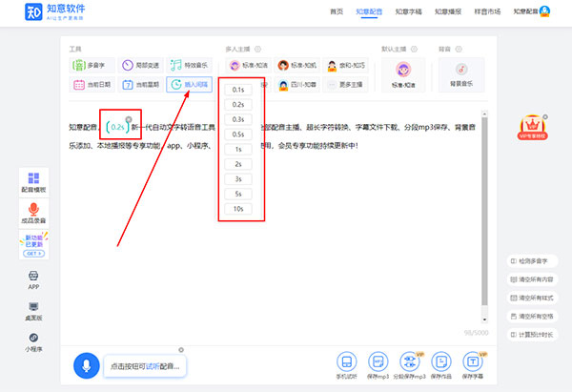Close the 点击按钮可试听配音 tooltip
Viewport: 572px width, 392px height.
pos(181,350)
